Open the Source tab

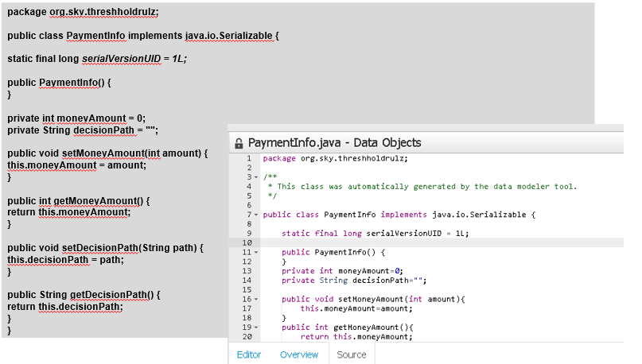point(352,354)
